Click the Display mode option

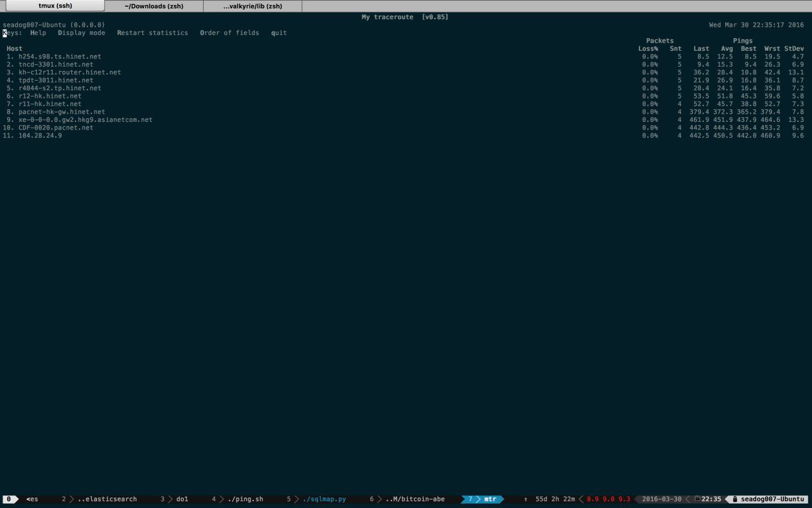[82, 32]
